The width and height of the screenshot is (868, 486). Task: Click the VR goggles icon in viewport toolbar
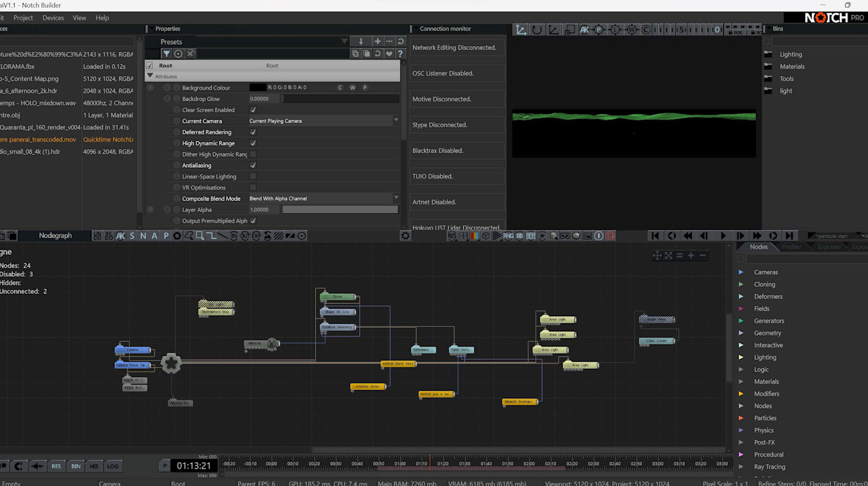pos(565,236)
